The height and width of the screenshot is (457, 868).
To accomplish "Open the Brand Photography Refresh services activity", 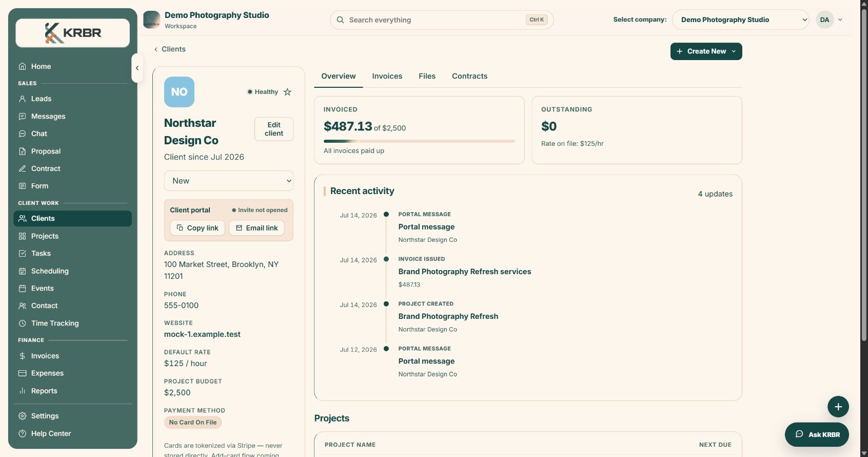I will coord(465,272).
